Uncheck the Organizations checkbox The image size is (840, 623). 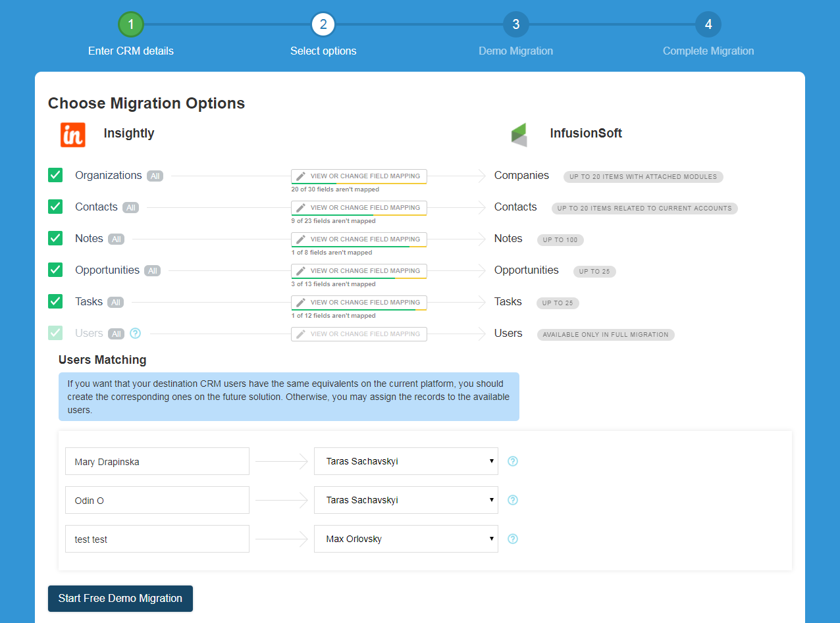pos(55,175)
